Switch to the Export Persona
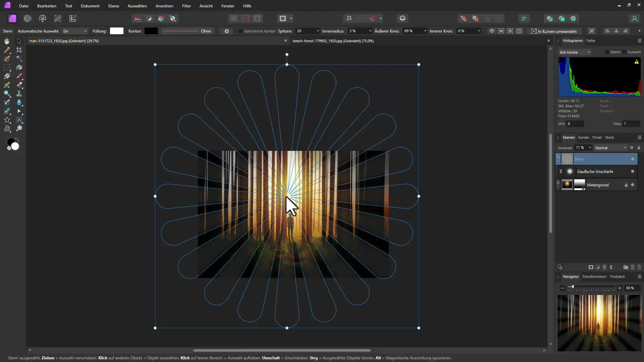Image resolution: width=644 pixels, height=362 pixels. coord(73,18)
